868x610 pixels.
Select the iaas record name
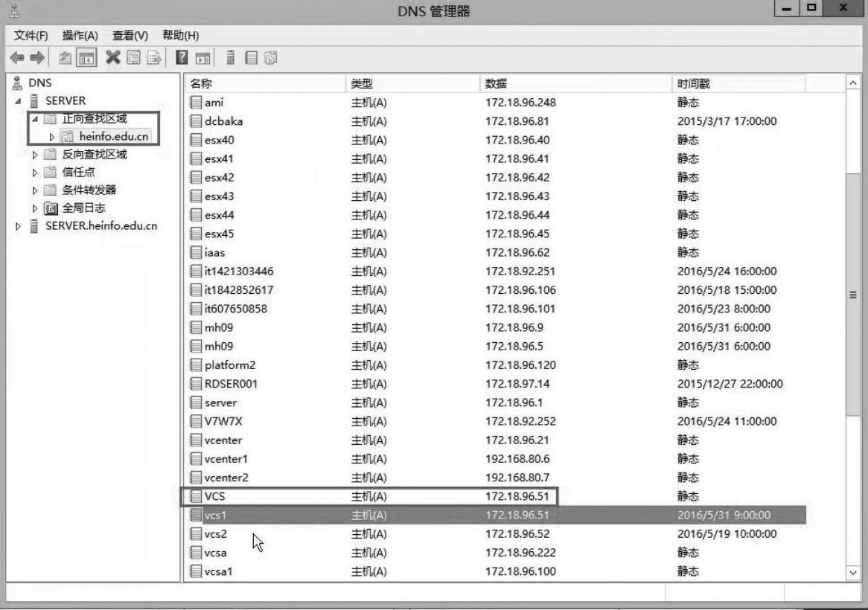215,253
